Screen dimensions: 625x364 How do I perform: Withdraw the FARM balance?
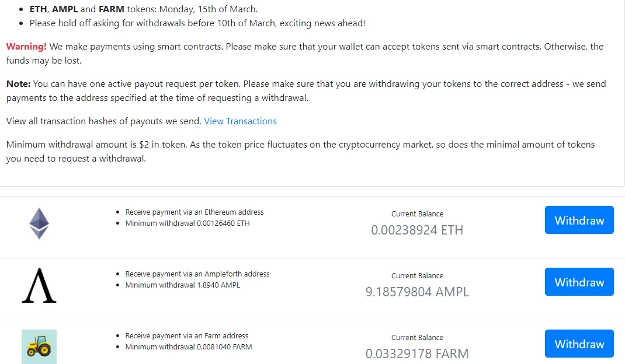(579, 343)
